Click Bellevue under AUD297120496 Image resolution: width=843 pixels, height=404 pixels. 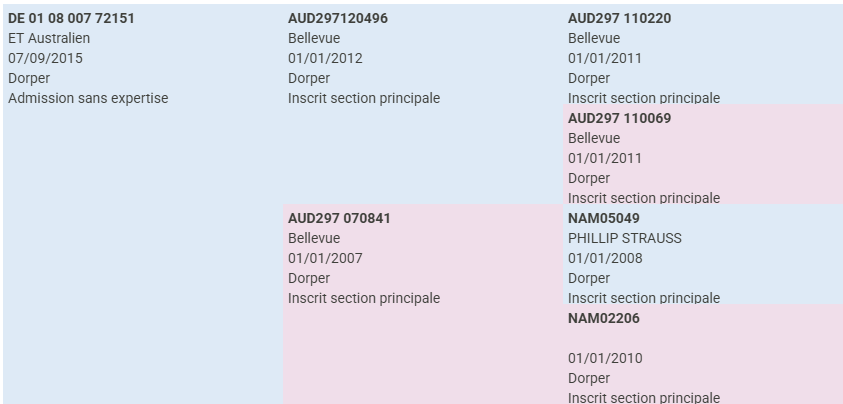click(x=314, y=38)
